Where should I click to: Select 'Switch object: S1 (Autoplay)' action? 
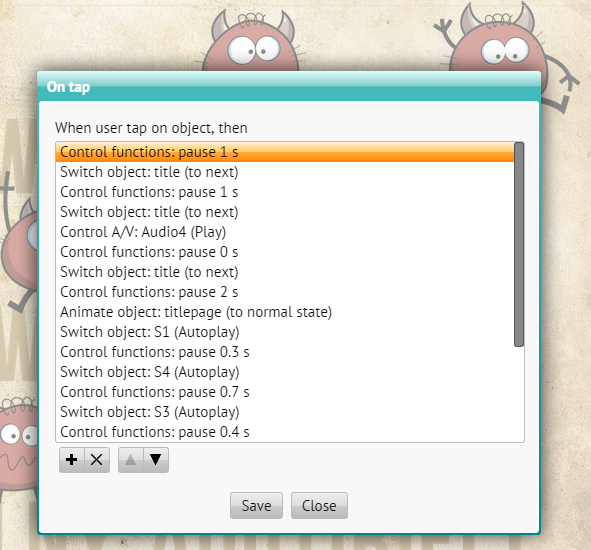285,332
